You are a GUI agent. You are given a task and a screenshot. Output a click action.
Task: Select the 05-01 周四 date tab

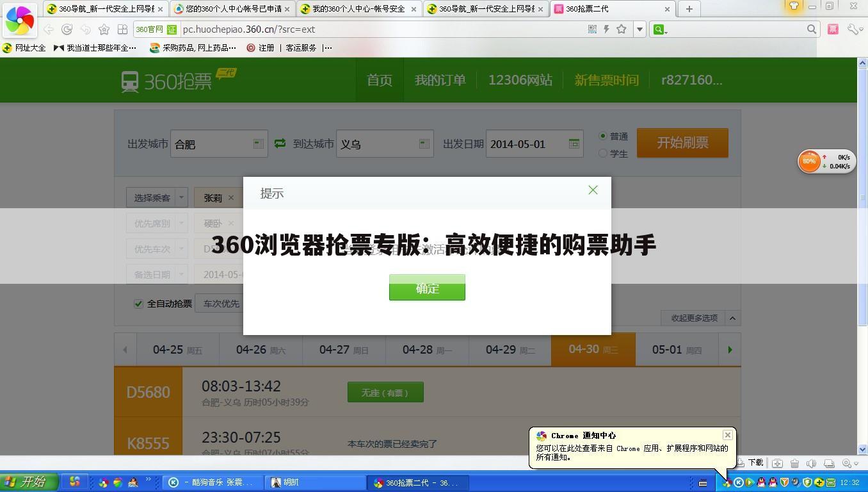pyautogui.click(x=677, y=350)
